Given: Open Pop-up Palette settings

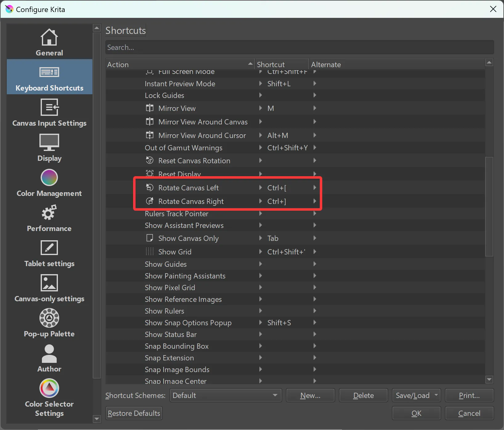Looking at the screenshot, I should (49, 323).
